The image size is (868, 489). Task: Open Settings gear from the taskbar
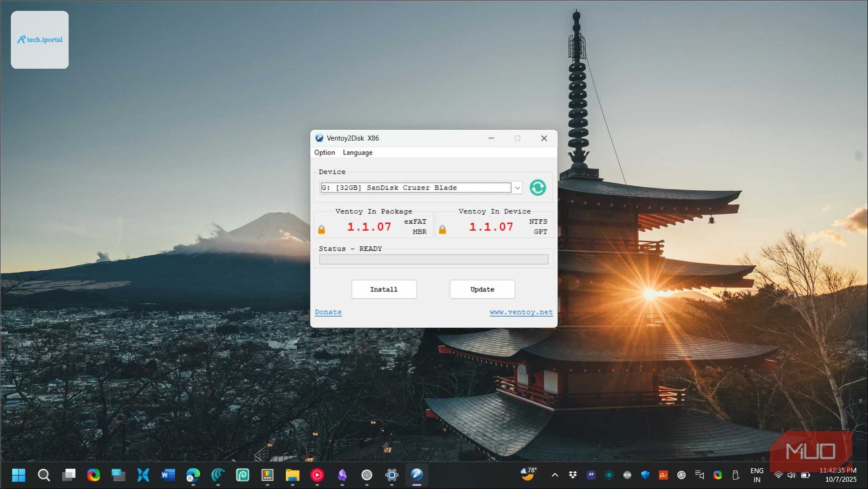392,475
